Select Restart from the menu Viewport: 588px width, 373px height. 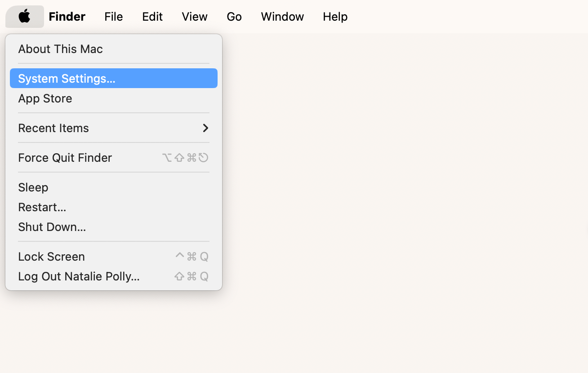click(x=42, y=207)
